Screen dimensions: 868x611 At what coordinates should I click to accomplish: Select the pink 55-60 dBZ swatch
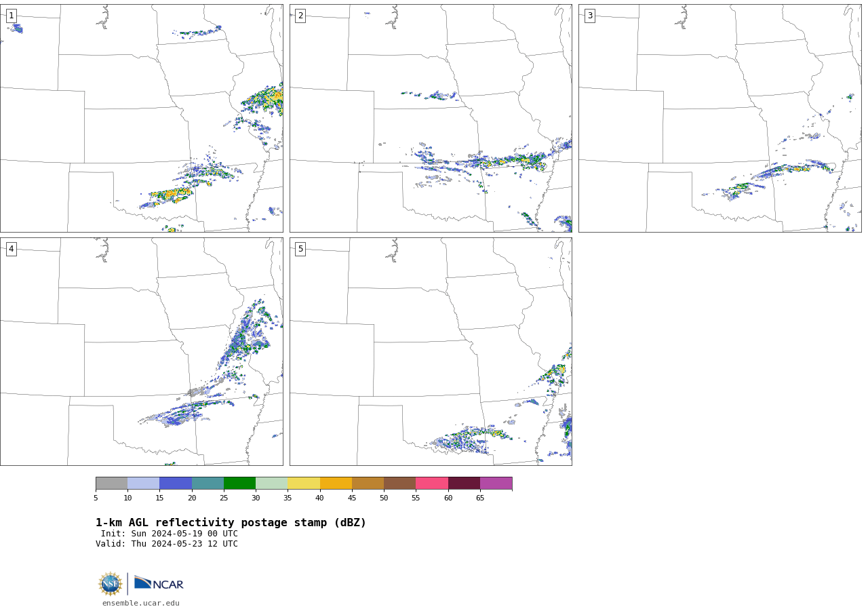click(432, 484)
